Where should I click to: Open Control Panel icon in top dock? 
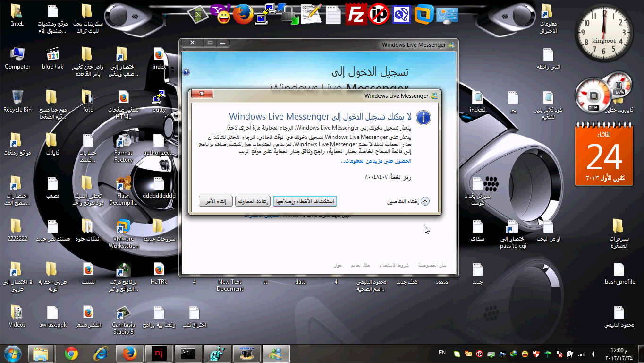pos(447,14)
